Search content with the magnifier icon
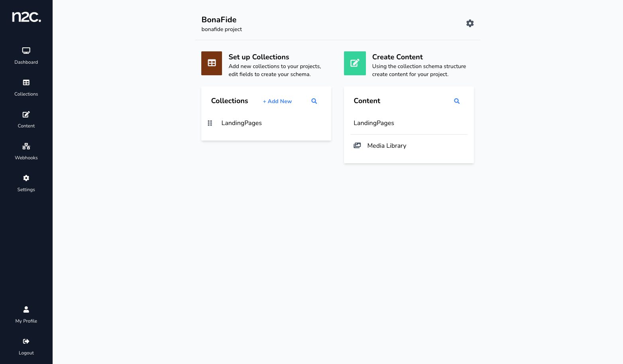 tap(457, 101)
